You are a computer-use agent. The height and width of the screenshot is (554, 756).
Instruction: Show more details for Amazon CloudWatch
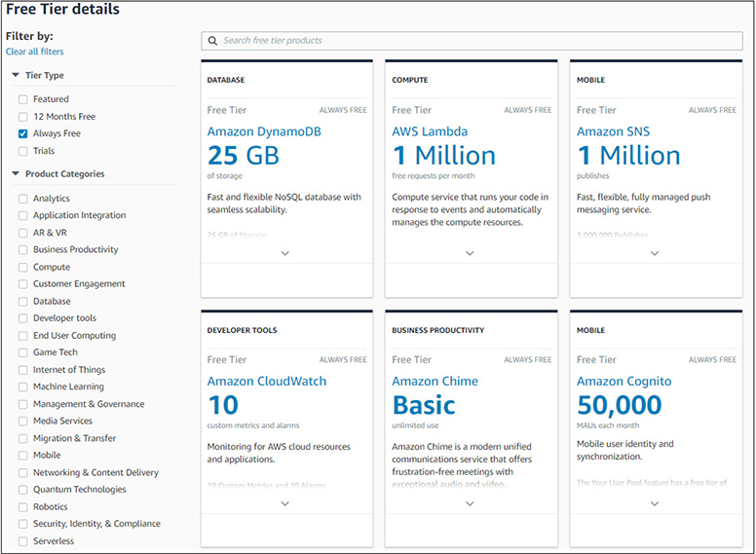284,503
